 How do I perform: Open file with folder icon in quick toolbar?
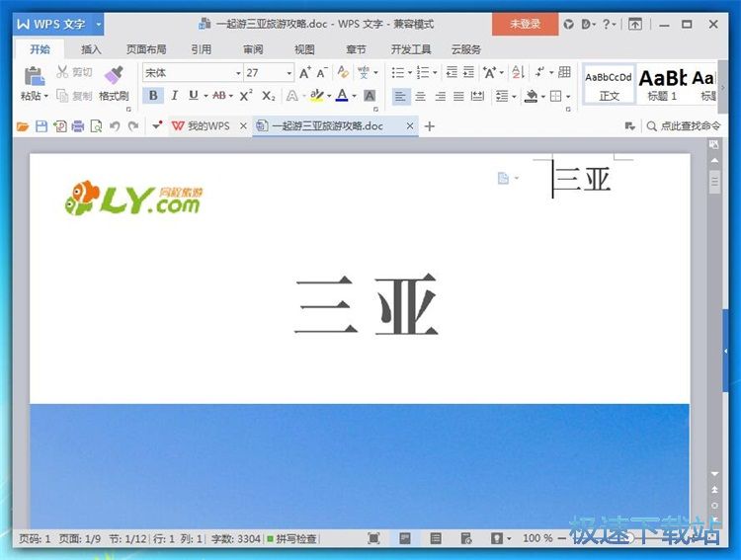click(x=22, y=126)
